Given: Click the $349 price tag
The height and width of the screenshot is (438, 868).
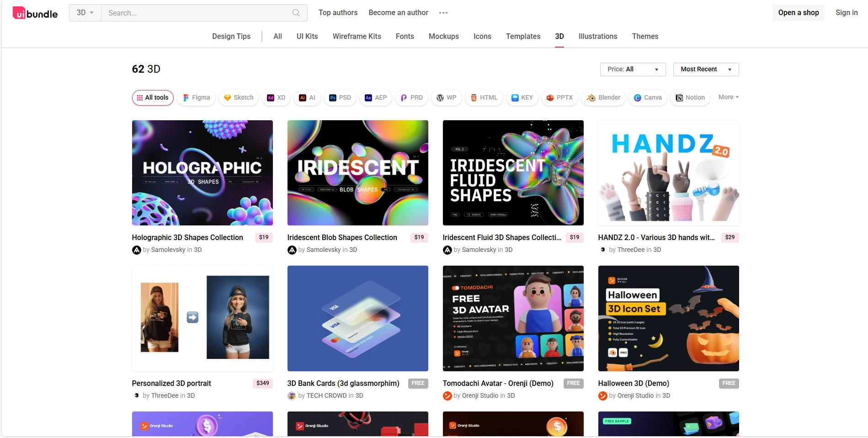Looking at the screenshot, I should point(263,384).
